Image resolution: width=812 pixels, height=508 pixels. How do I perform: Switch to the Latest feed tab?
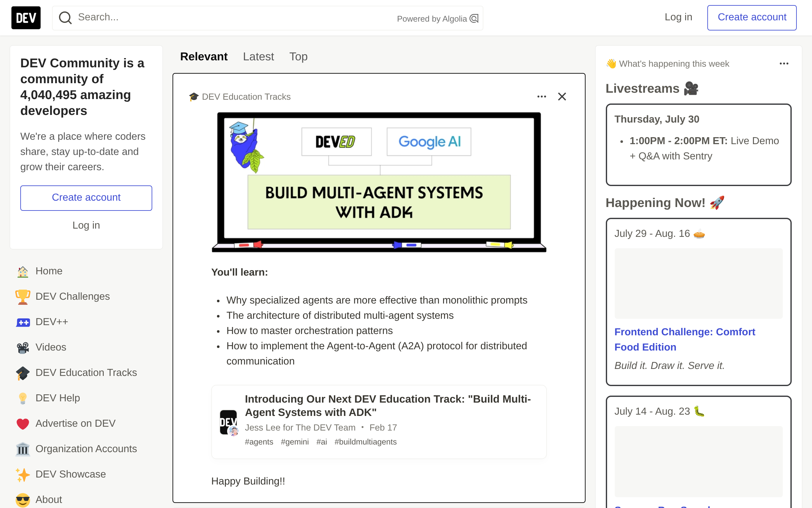point(259,57)
